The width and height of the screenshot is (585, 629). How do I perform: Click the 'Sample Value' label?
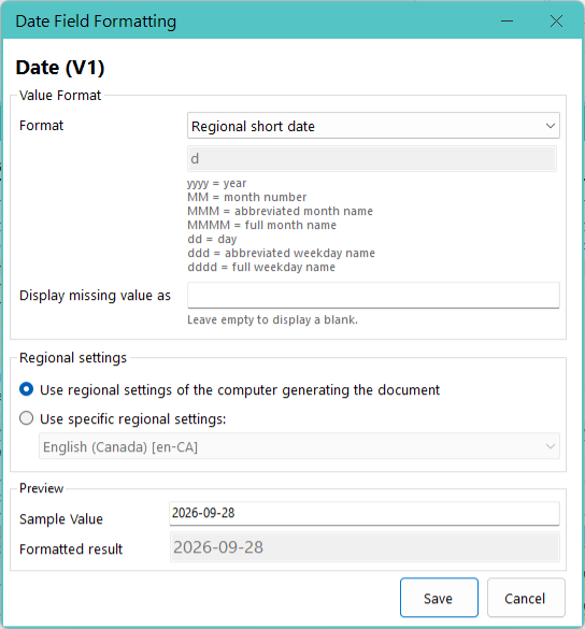click(61, 519)
